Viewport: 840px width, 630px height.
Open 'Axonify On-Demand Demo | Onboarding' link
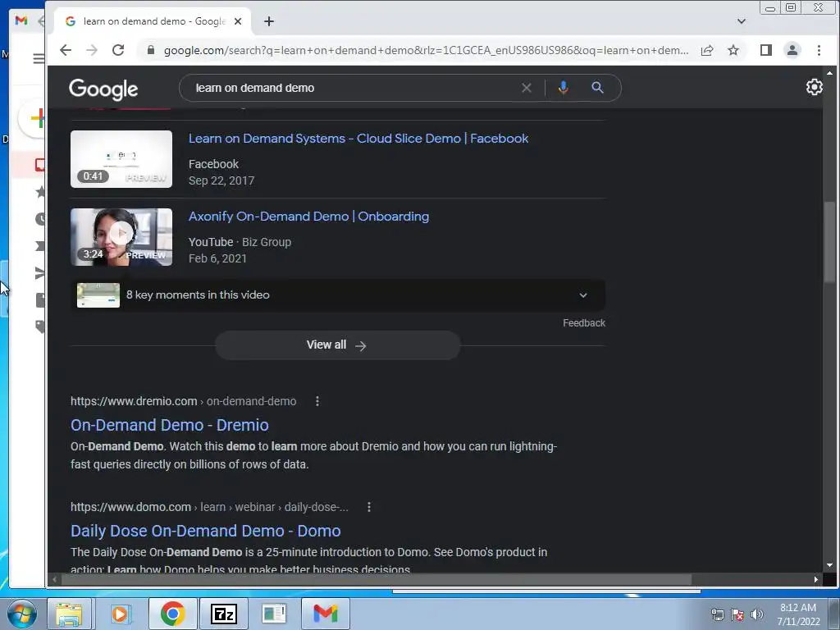tap(308, 217)
